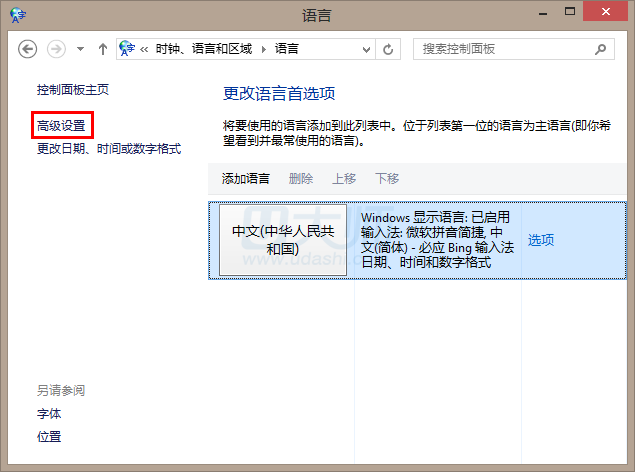Click the Refresh icon beside the address bar
635x472 pixels.
tap(389, 49)
